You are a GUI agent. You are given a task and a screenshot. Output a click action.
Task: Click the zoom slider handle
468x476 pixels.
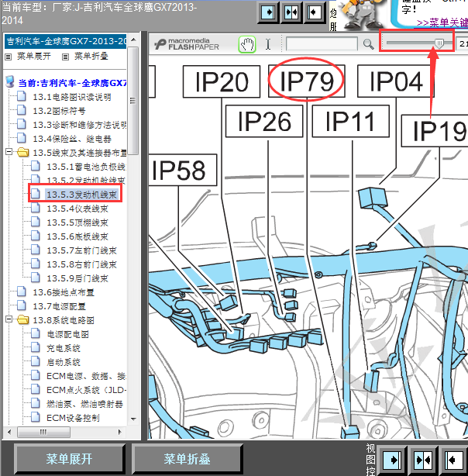[439, 43]
